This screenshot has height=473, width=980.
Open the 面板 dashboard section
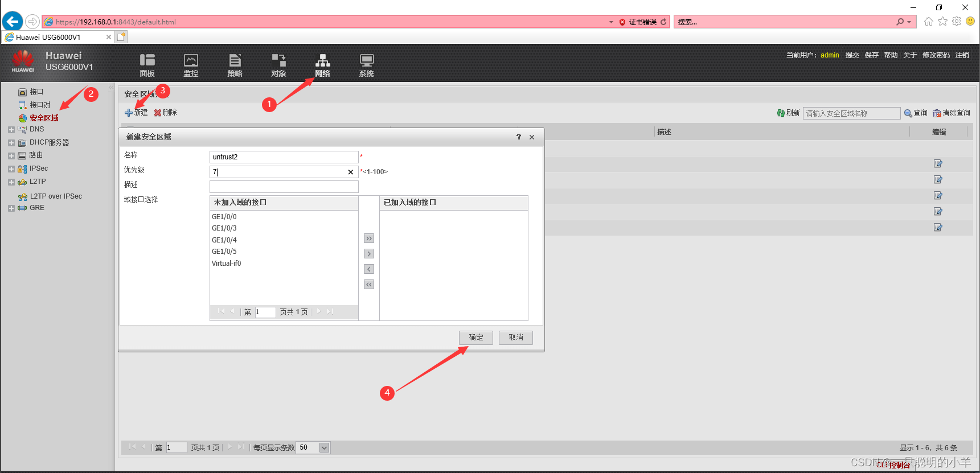(147, 65)
